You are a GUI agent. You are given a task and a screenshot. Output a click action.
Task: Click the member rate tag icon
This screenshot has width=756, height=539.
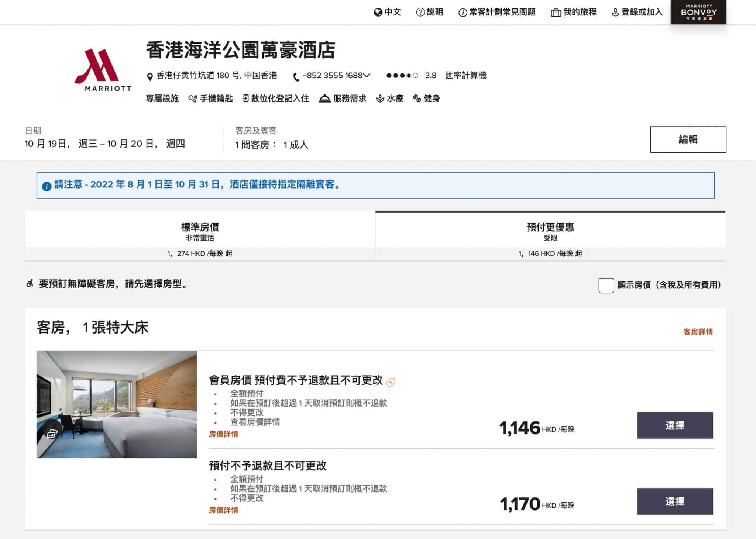390,383
